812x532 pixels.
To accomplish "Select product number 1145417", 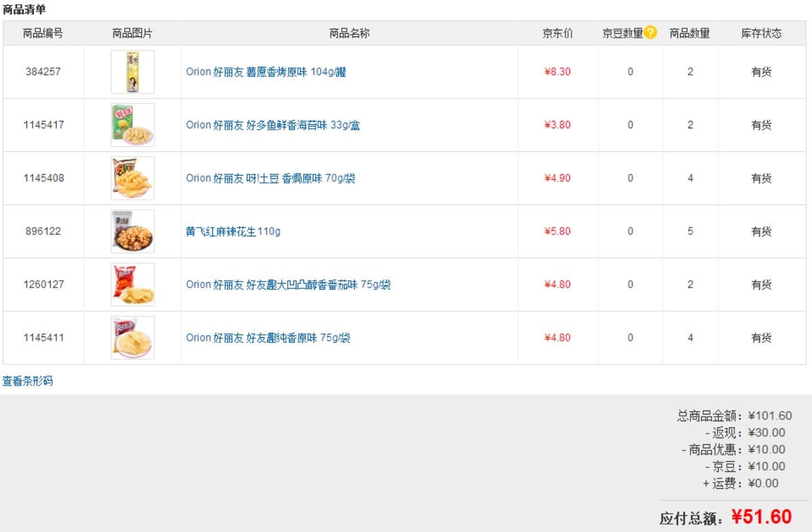I will click(x=43, y=125).
